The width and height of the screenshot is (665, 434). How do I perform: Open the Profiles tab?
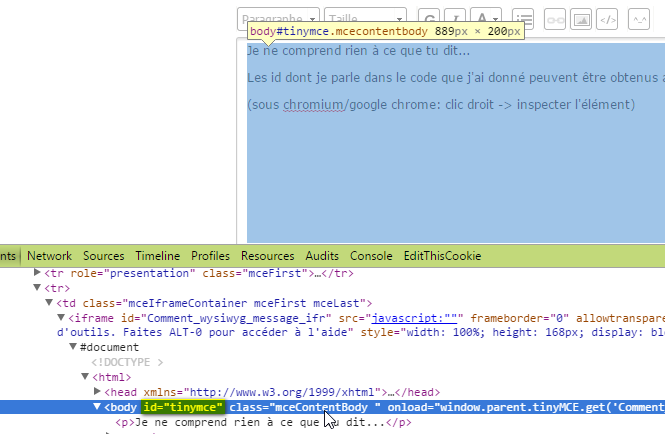(x=210, y=256)
